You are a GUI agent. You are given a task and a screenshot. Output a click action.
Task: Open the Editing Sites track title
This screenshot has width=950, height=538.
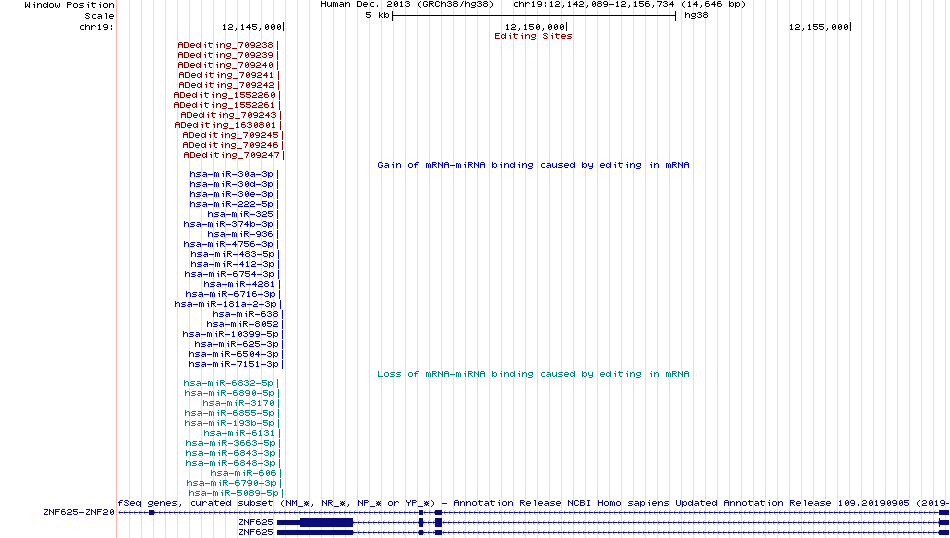click(x=533, y=36)
